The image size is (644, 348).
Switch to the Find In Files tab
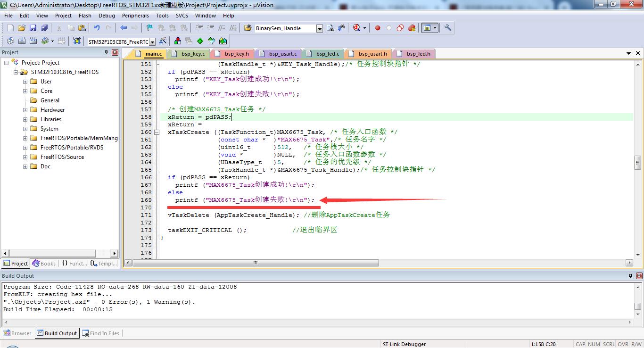point(100,333)
